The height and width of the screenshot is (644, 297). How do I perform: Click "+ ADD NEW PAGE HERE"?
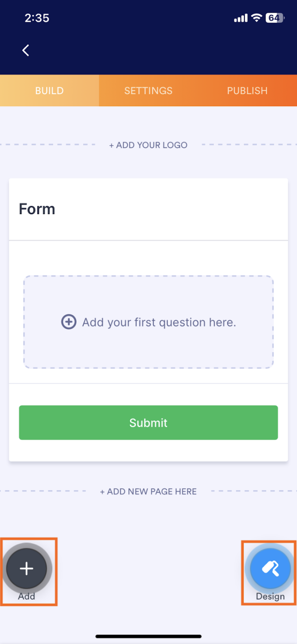148,491
